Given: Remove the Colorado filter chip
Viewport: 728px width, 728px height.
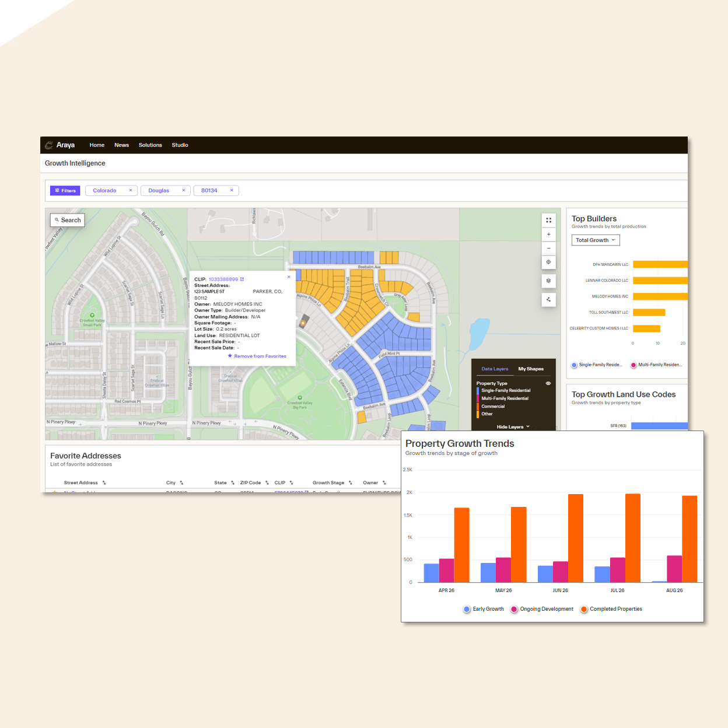Looking at the screenshot, I should (131, 191).
